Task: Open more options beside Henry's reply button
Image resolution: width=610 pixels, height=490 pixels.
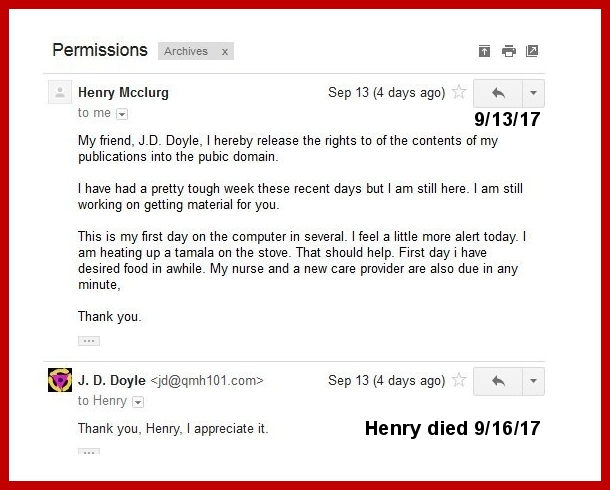Action: click(533, 93)
